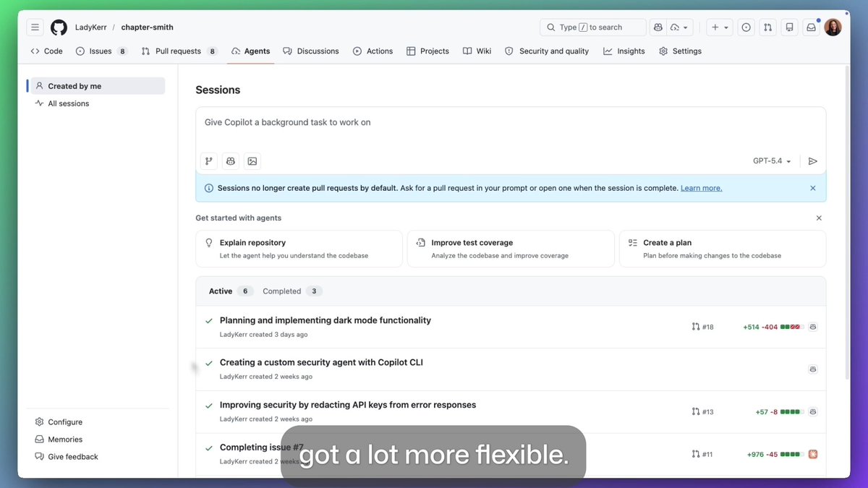Choose the Create a plan card

coord(723,249)
